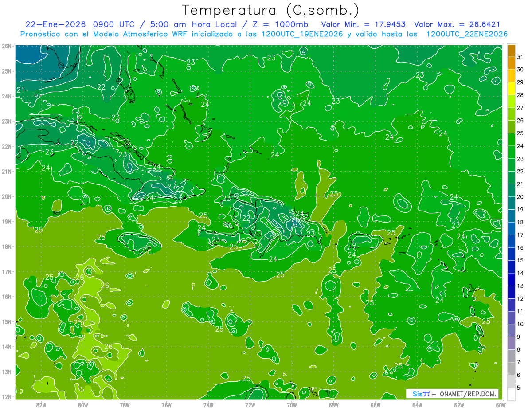Click the color bar label '31'

click(x=520, y=57)
